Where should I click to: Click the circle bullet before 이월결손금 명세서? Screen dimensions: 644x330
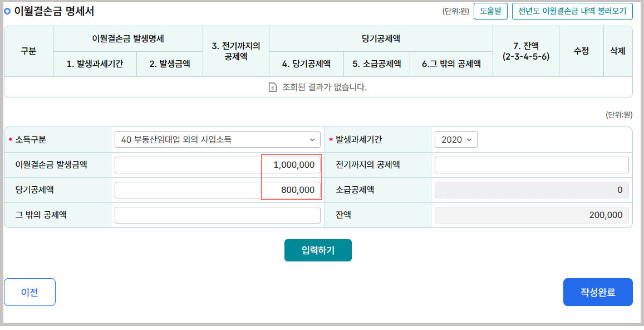[7, 12]
